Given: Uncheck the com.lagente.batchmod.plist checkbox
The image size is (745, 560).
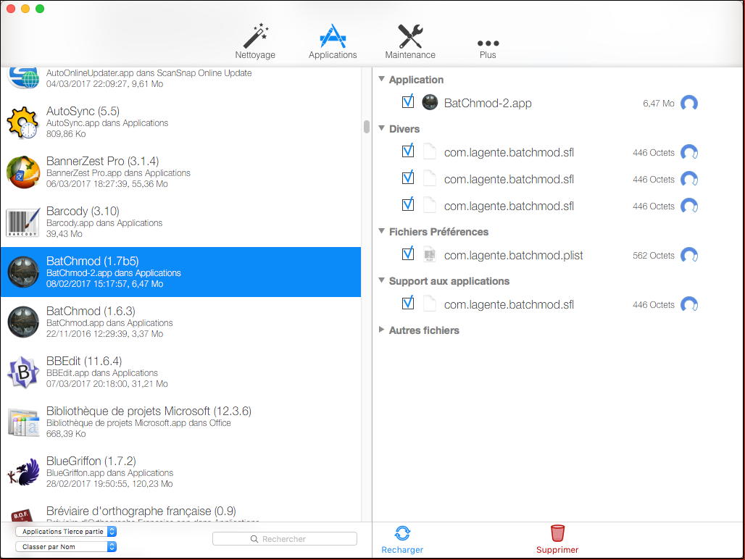Looking at the screenshot, I should click(x=408, y=254).
